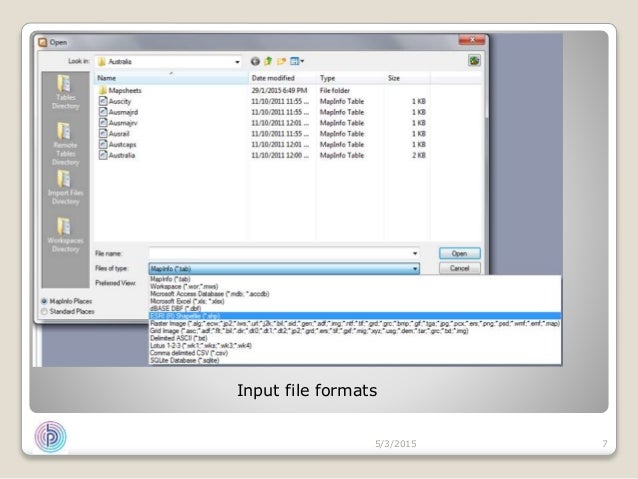This screenshot has height=479, width=638.
Task: Open the Tables Directory shortcut
Action: point(66,92)
